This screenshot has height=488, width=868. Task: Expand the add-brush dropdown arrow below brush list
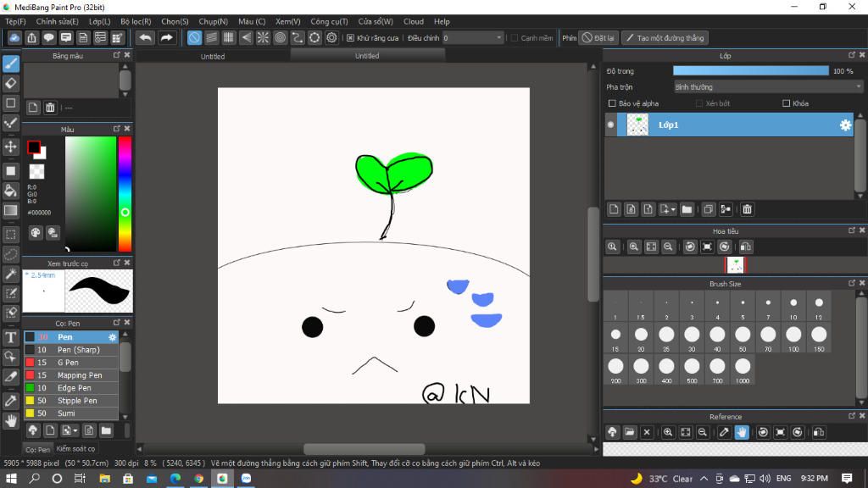[75, 430]
